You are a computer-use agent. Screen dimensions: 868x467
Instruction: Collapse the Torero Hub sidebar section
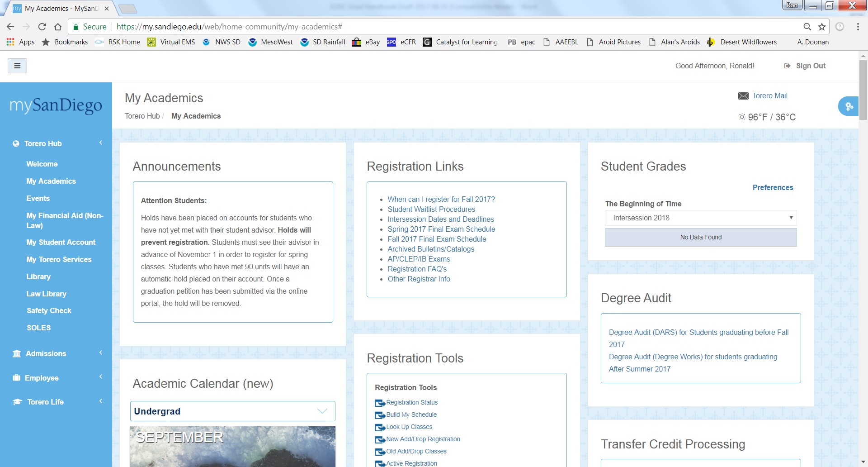point(101,143)
